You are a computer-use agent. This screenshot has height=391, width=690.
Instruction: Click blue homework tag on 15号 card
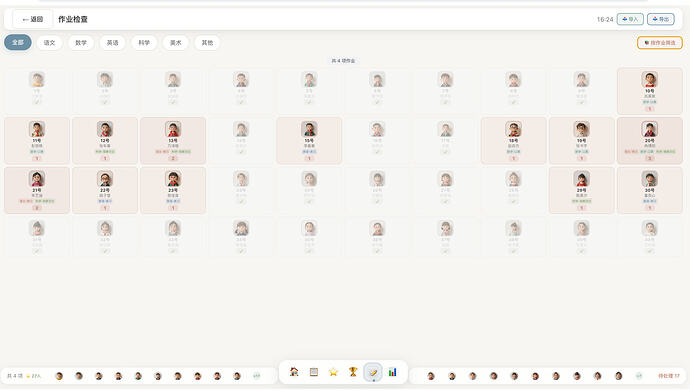309,152
